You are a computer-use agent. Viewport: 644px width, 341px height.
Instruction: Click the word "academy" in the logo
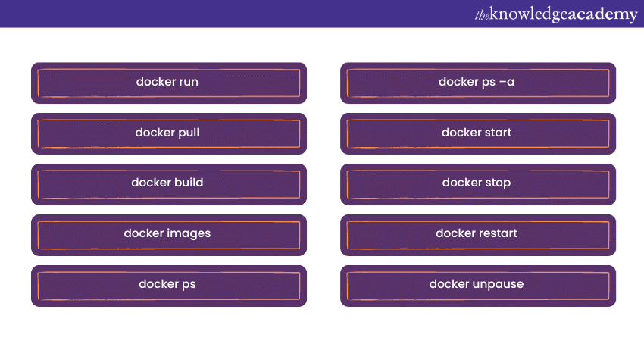(602, 15)
